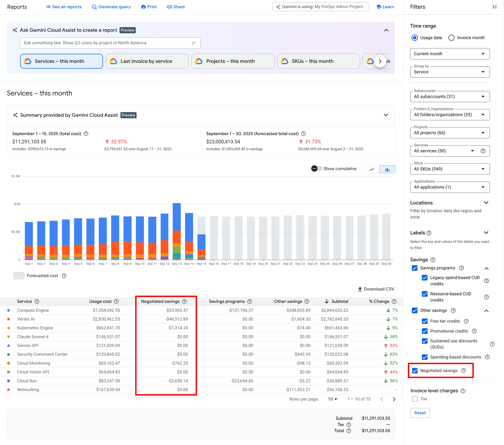
Task: Click the See all reports icon
Action: tap(48, 7)
